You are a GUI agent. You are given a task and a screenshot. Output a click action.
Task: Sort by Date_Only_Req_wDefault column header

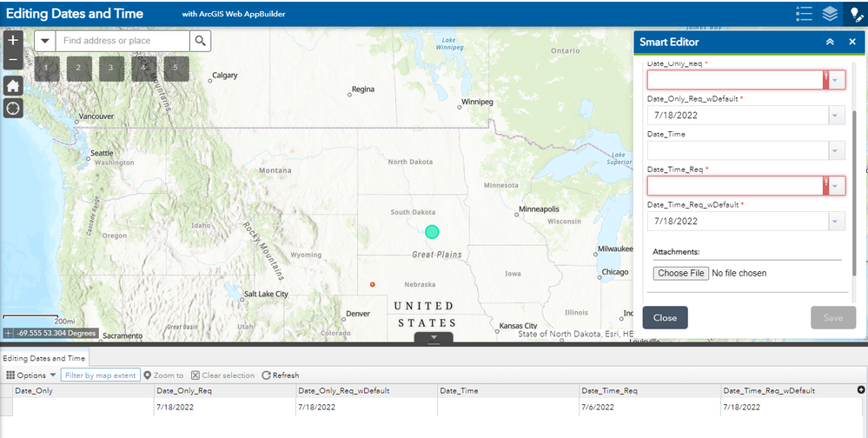pyautogui.click(x=367, y=391)
